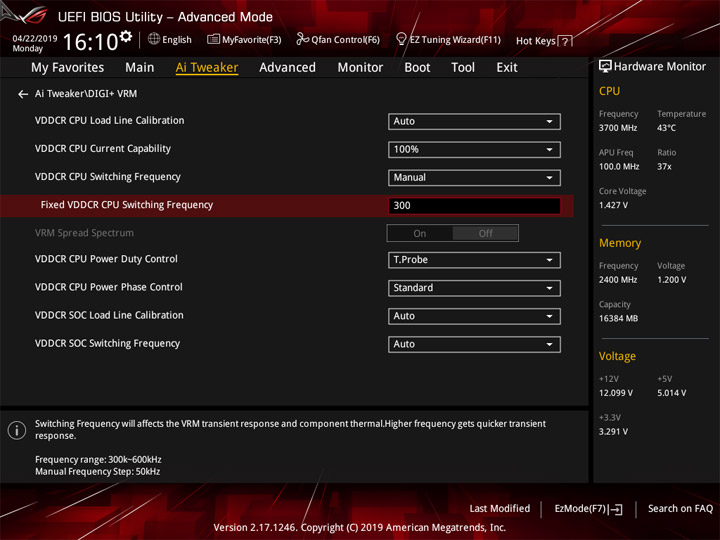Click Last Modified button
This screenshot has width=720, height=540.
500,509
